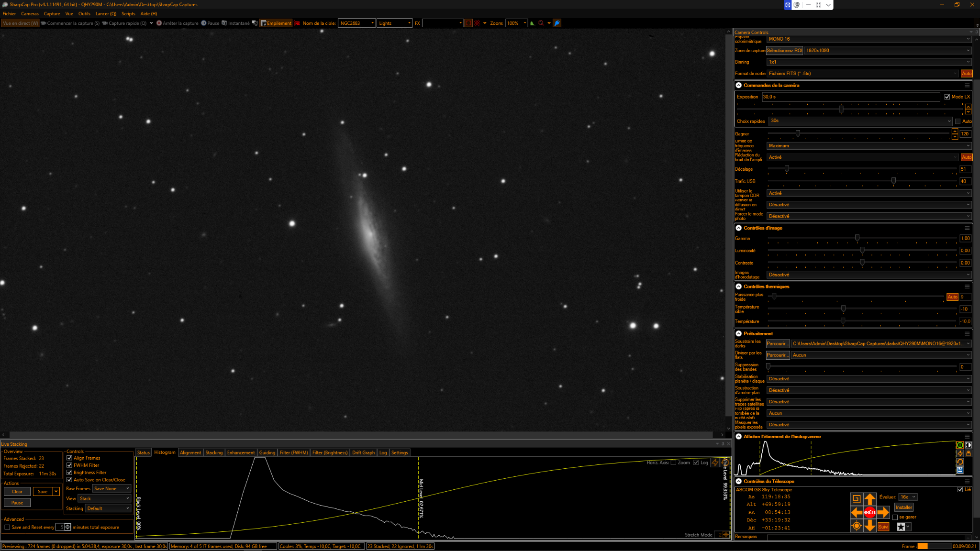The height and width of the screenshot is (551, 980).
Task: Click Parcourir button for Soustraire les darks
Action: [778, 344]
